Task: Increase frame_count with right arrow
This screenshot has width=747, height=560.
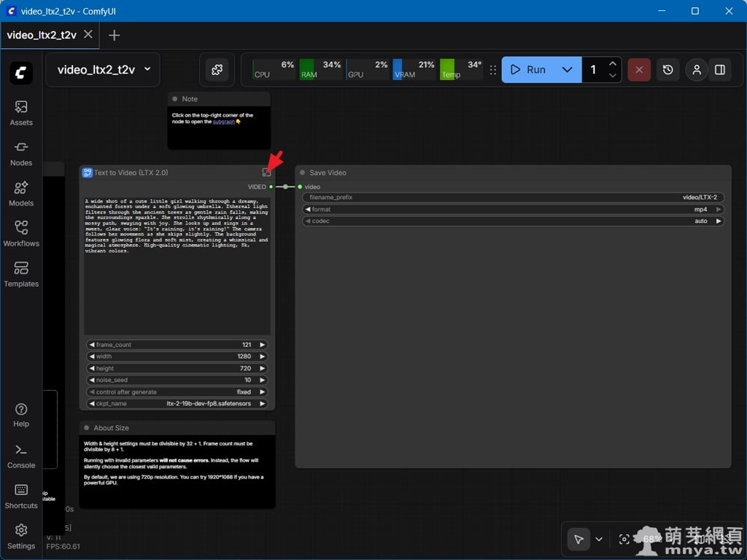Action: [263, 345]
